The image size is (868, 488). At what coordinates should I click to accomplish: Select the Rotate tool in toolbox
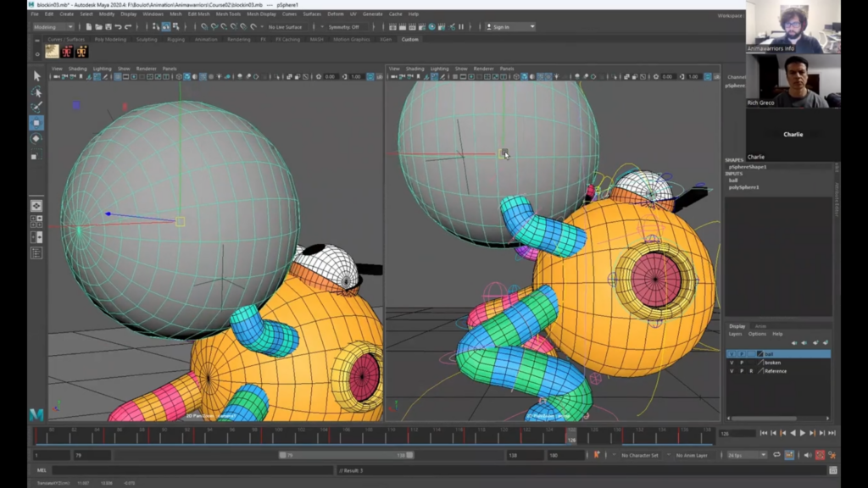[x=36, y=139]
